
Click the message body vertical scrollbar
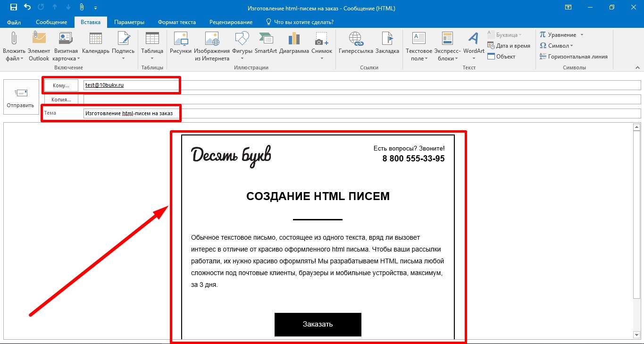(x=636, y=231)
